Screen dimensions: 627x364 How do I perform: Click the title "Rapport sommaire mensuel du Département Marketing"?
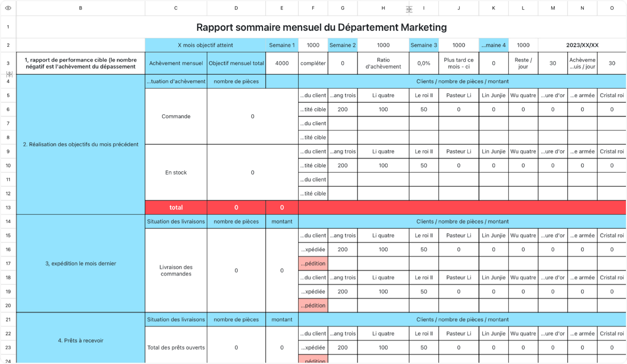pos(322,27)
